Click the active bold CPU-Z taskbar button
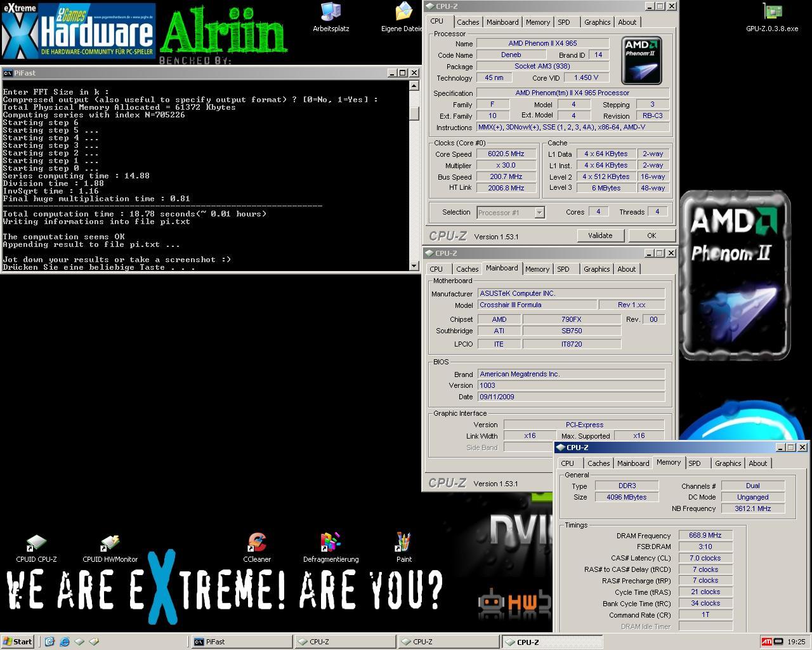This screenshot has width=812, height=650. pyautogui.click(x=552, y=642)
